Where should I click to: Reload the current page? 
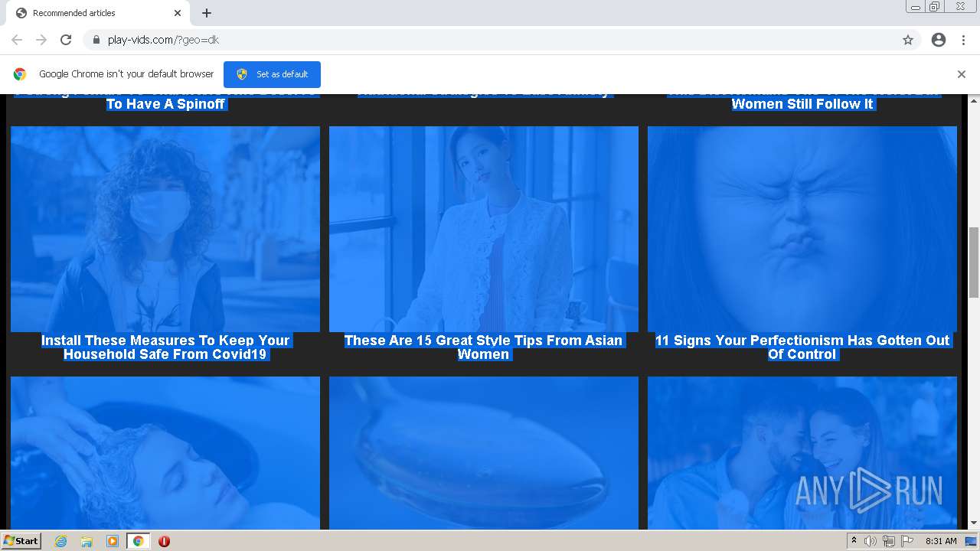coord(66,40)
